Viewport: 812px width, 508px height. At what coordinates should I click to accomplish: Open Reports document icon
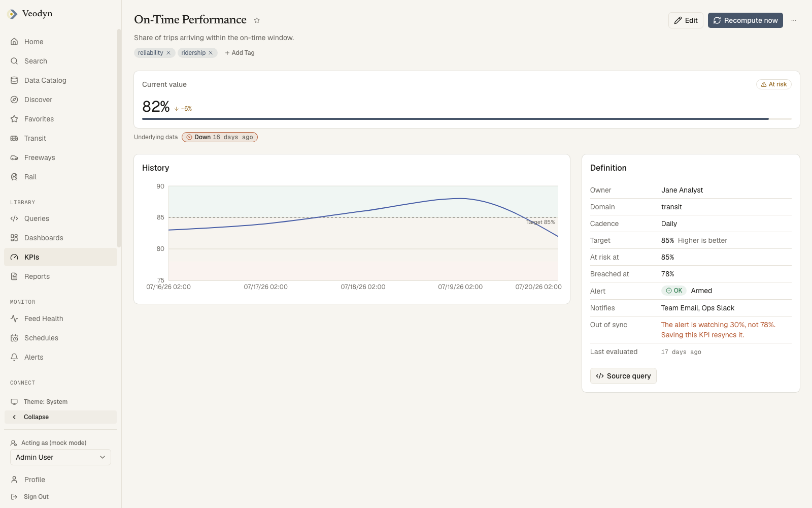[14, 276]
